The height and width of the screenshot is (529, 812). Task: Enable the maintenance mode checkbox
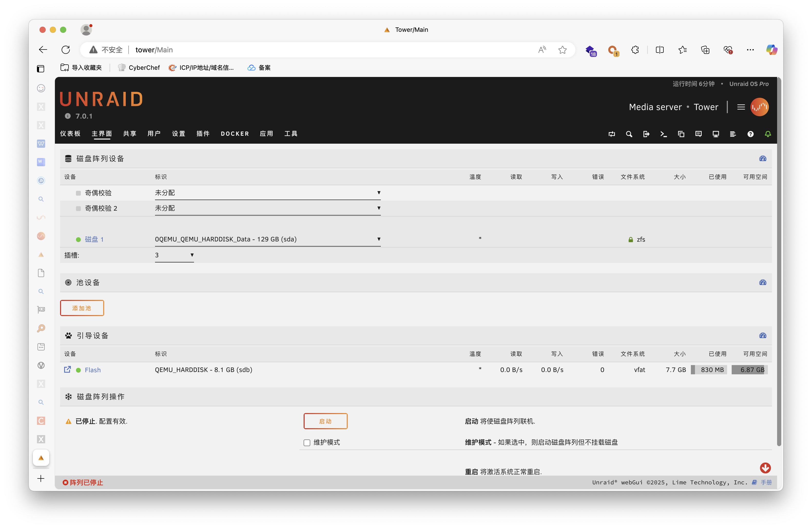[307, 443]
